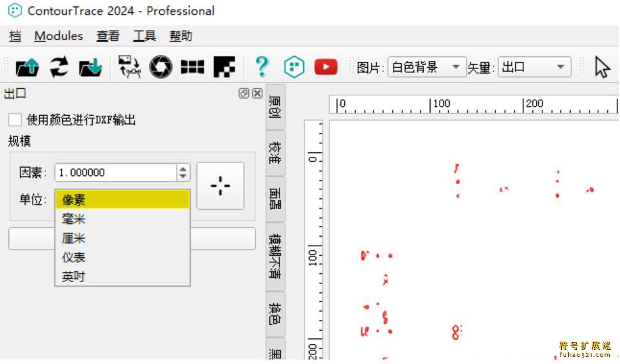Click the save to folder icon
The image size is (620, 364).
(91, 67)
